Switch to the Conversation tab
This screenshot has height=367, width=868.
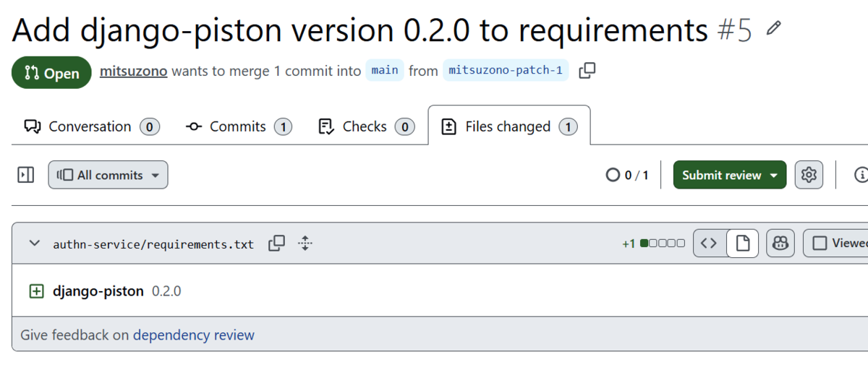point(91,126)
